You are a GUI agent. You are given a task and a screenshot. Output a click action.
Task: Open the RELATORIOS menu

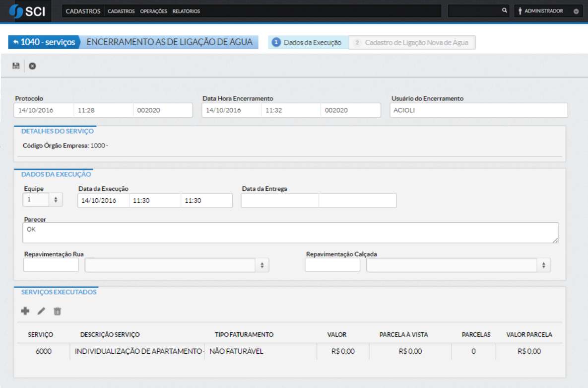pos(186,10)
